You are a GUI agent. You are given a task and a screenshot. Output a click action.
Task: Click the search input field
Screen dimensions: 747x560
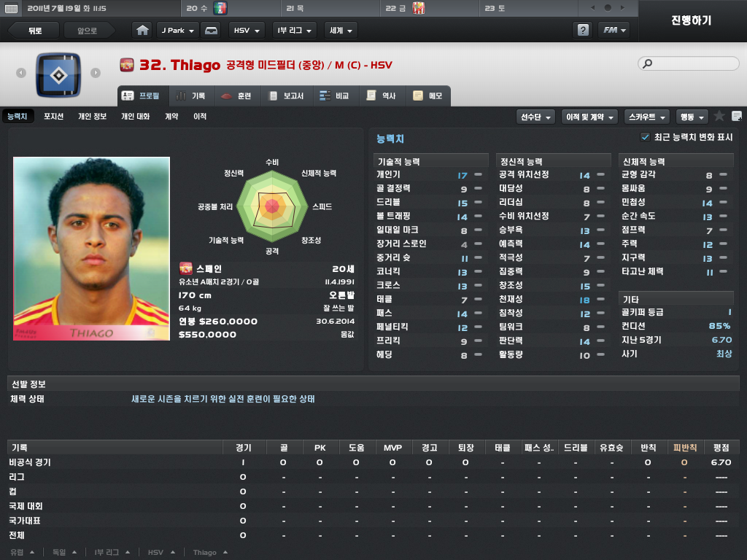tap(689, 63)
